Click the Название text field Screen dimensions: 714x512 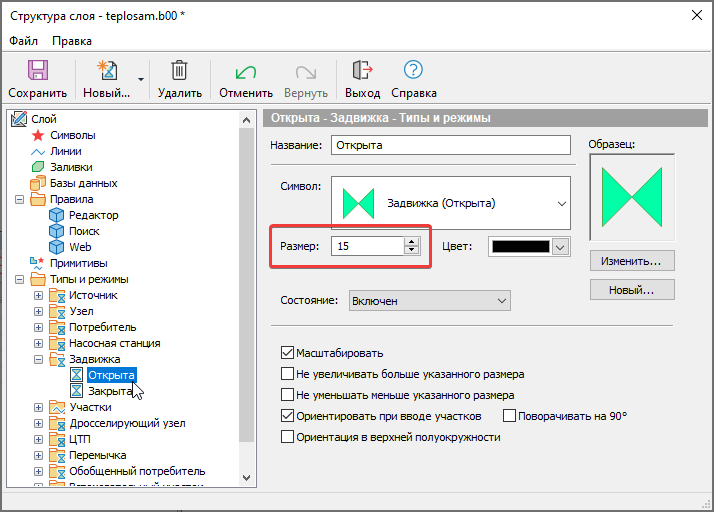tap(450, 145)
